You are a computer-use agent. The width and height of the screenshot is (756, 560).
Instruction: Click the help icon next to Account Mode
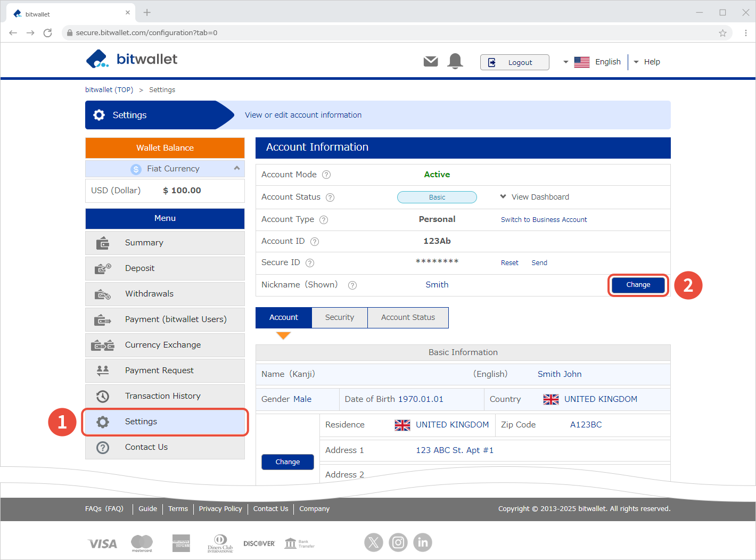(326, 175)
